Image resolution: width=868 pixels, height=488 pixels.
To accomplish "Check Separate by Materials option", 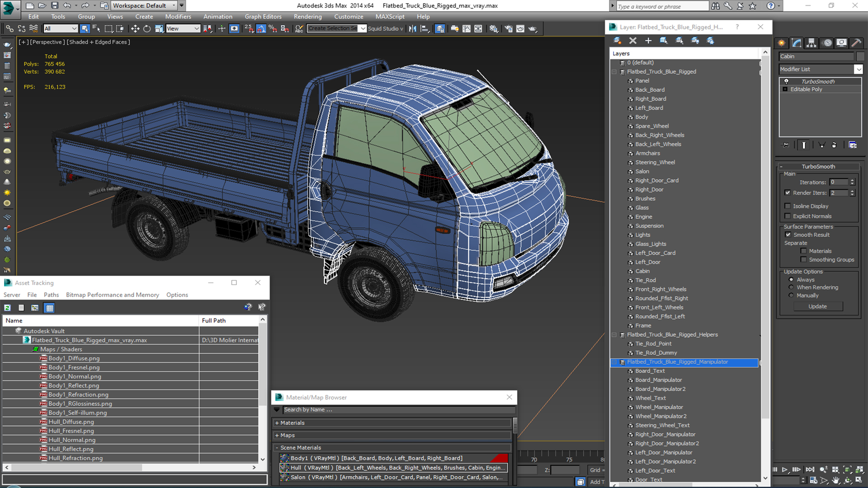I will tap(803, 251).
